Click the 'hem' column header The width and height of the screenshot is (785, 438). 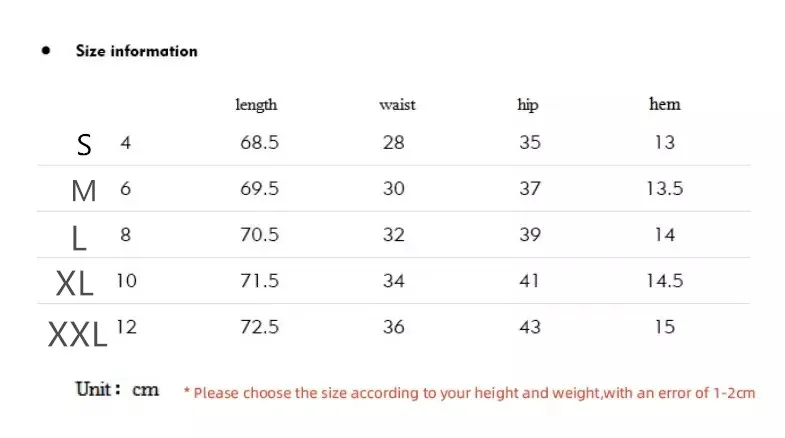[x=664, y=104]
